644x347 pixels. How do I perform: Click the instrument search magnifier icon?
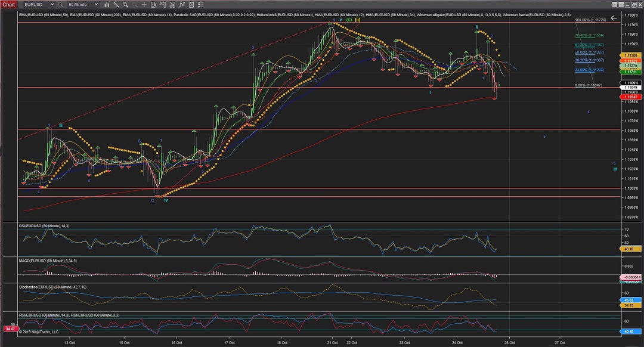(60, 5)
